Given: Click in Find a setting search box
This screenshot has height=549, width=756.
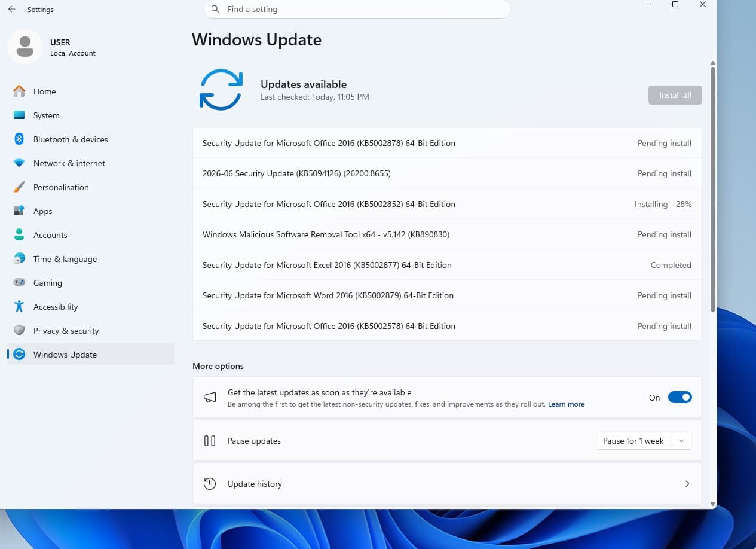Looking at the screenshot, I should [357, 9].
